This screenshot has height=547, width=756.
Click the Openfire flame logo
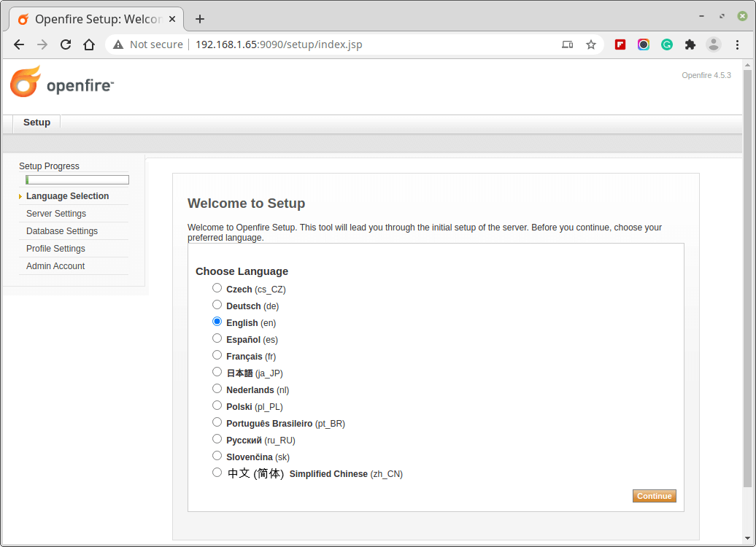tap(26, 82)
